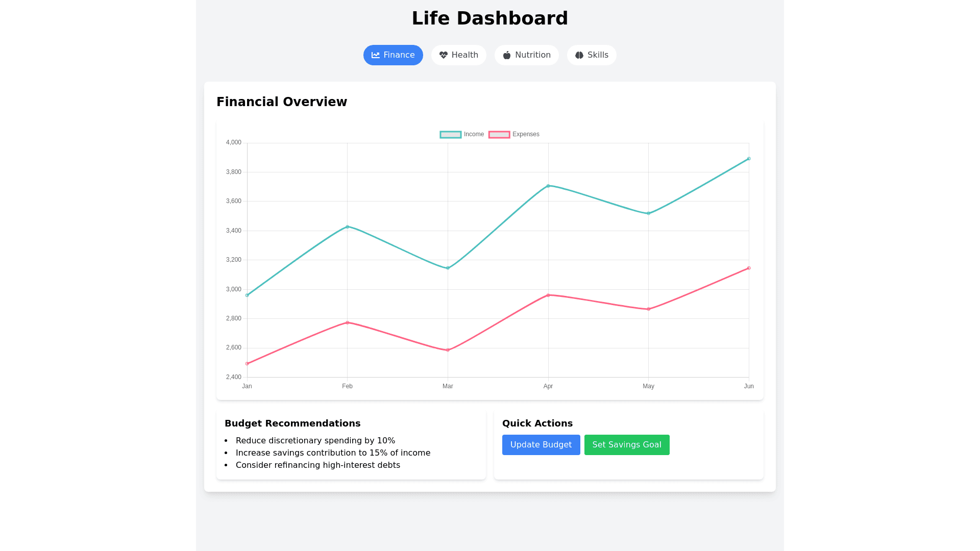Click the May expenses data point
The width and height of the screenshot is (980, 551).
click(648, 309)
